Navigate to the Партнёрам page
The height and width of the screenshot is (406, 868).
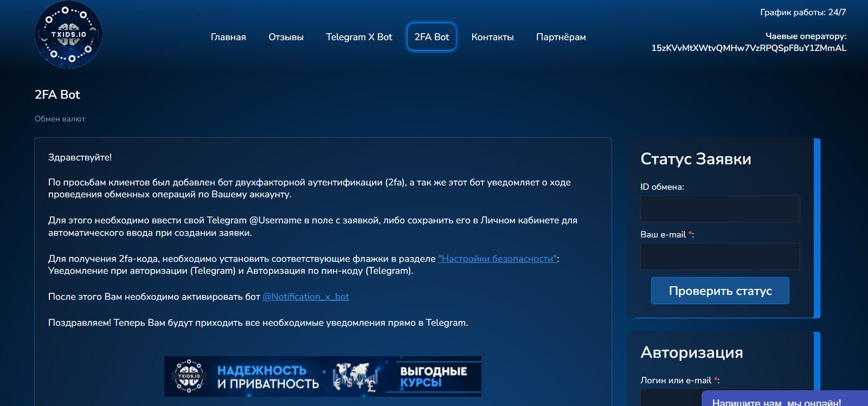click(x=561, y=37)
